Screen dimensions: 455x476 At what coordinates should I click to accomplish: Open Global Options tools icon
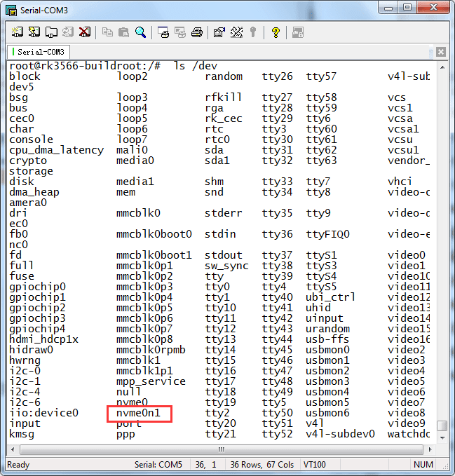click(236, 32)
